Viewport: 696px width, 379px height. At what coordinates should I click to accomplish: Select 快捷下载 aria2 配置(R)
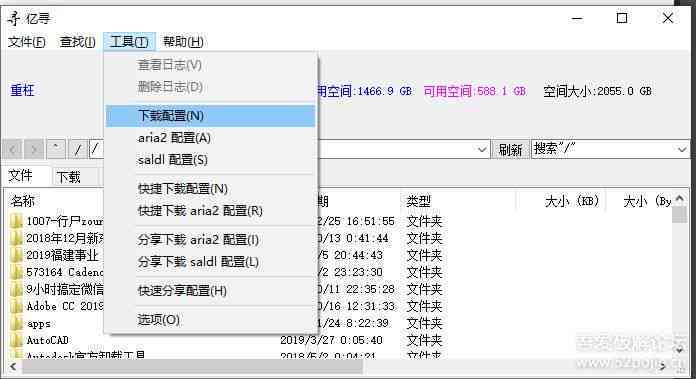tap(210, 211)
